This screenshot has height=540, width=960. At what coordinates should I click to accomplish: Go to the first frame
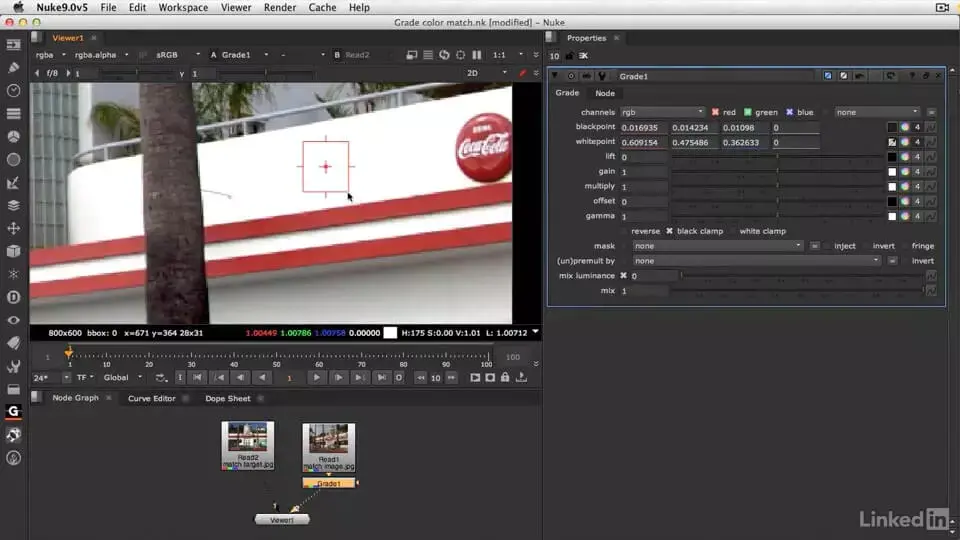(x=197, y=378)
